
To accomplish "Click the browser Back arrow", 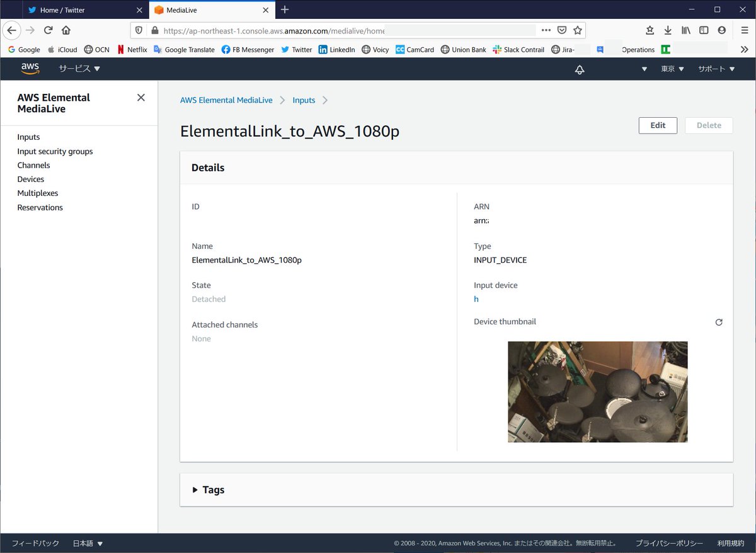I will (x=11, y=30).
